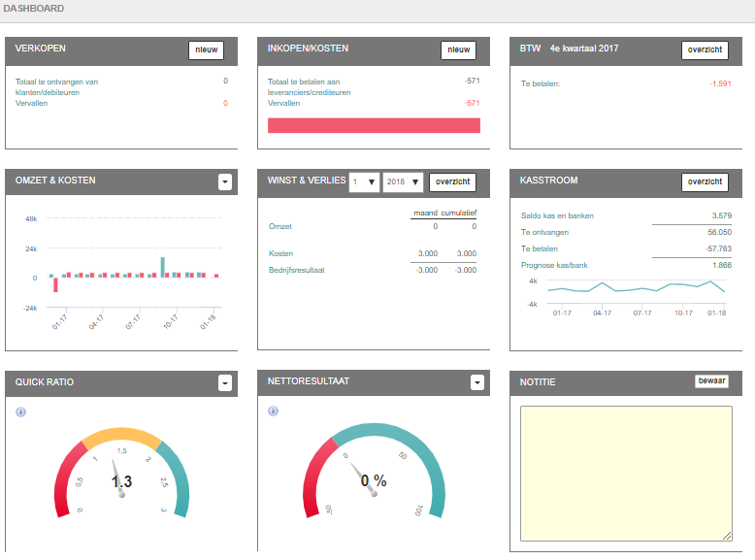
Task: Open overzicht in Winst & Verlies
Action: click(452, 181)
